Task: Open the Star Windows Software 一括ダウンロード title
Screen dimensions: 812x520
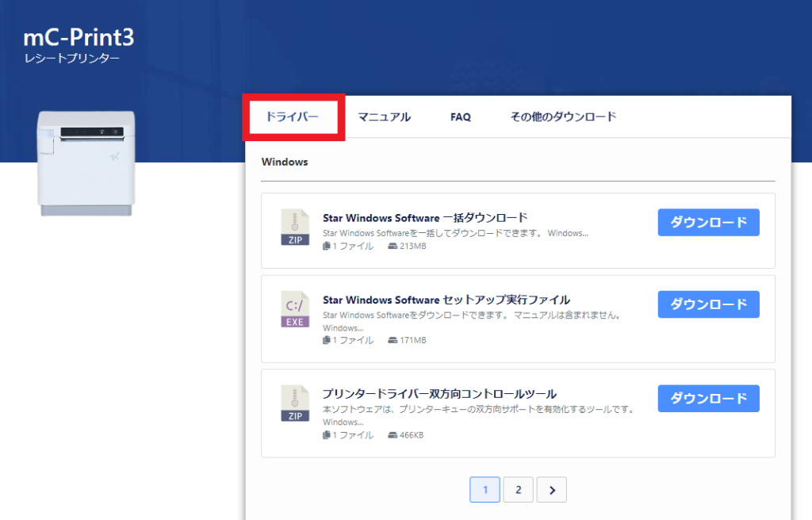Action: (x=425, y=218)
